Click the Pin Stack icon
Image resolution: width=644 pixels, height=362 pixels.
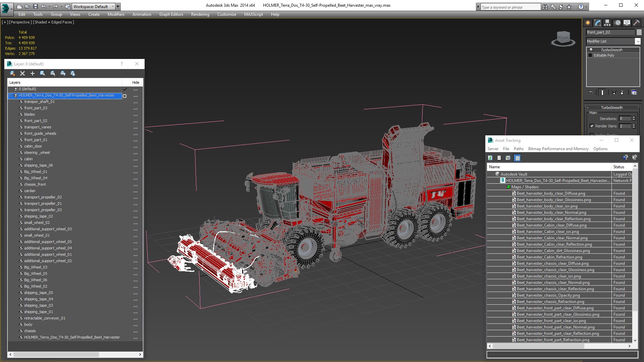pyautogui.click(x=591, y=93)
